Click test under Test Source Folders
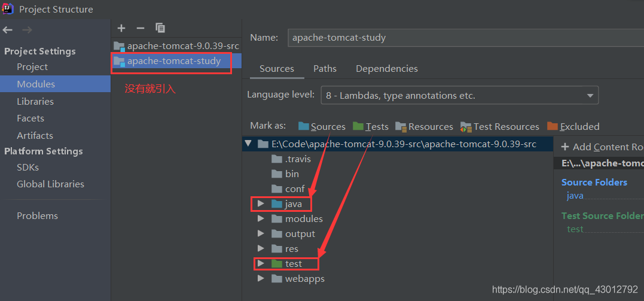 pyautogui.click(x=575, y=229)
